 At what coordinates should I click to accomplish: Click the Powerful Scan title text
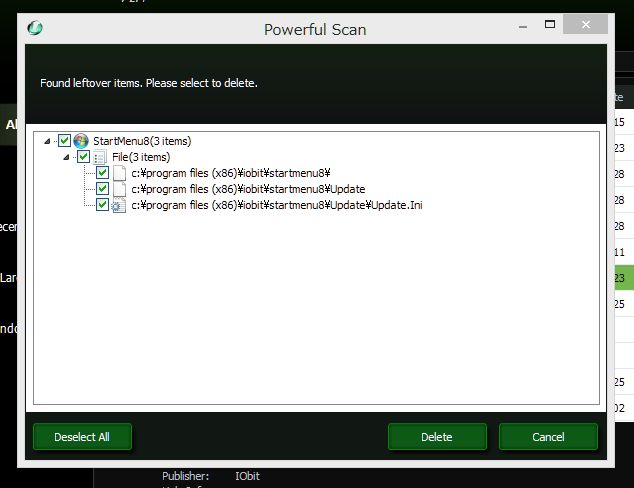pyautogui.click(x=315, y=30)
